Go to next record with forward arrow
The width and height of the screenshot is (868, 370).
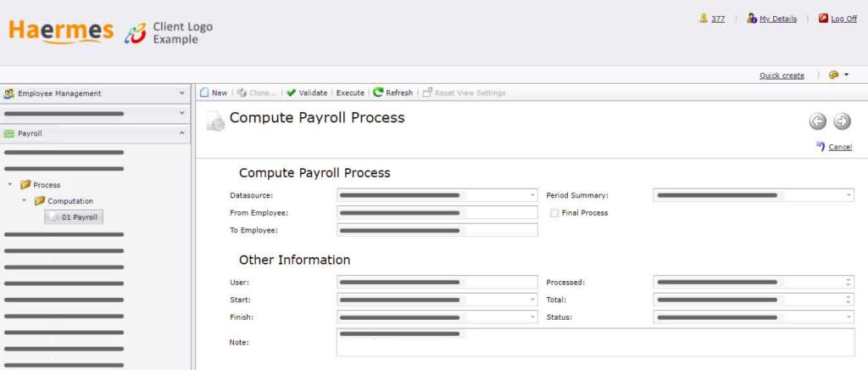842,121
